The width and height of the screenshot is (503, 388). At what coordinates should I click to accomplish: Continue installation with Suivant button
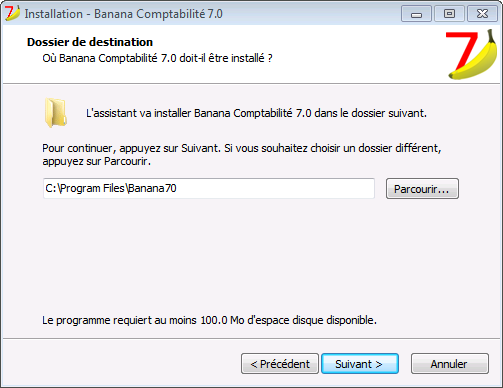click(x=360, y=364)
